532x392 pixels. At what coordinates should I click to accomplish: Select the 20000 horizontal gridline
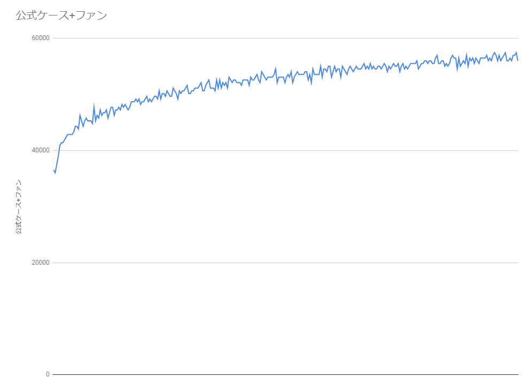[x=286, y=263]
